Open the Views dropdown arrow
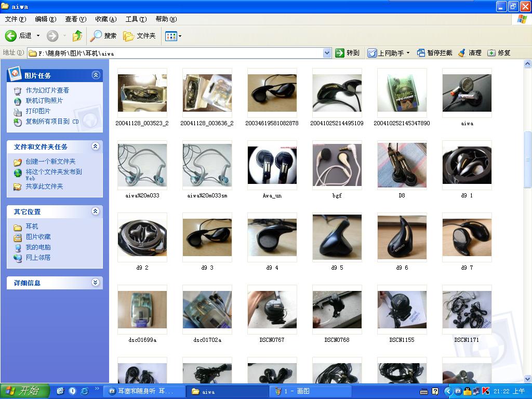 (x=180, y=36)
